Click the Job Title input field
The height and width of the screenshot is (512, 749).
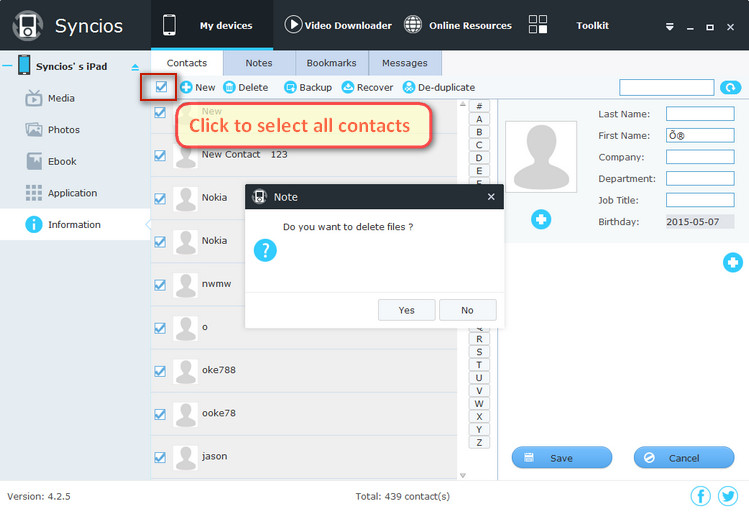700,200
